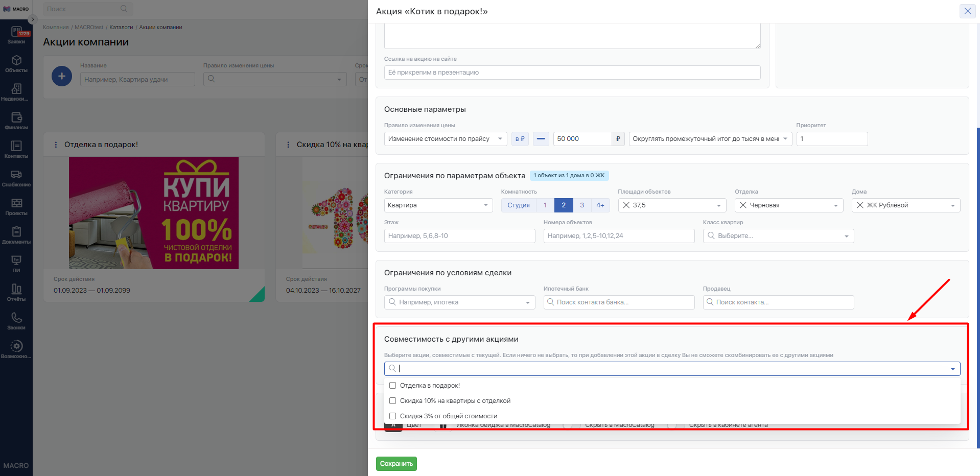This screenshot has width=980, height=476.
Task: Click the Этаж input field
Action: [459, 236]
